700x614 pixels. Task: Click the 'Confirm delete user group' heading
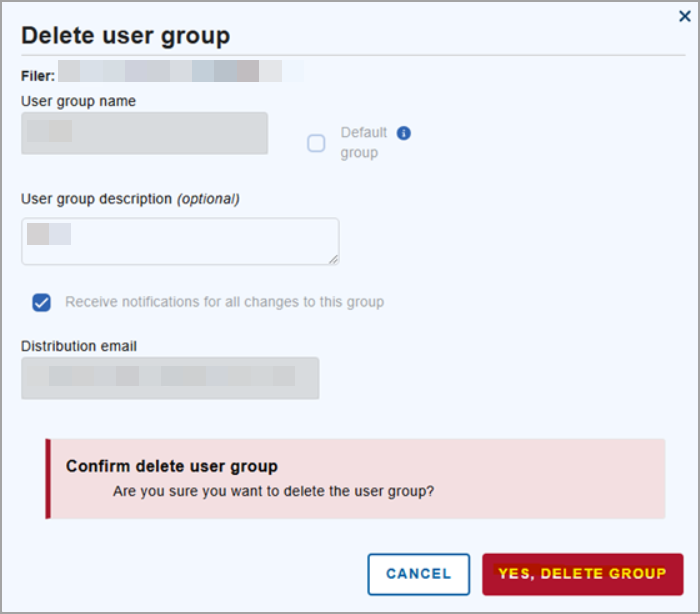172,466
